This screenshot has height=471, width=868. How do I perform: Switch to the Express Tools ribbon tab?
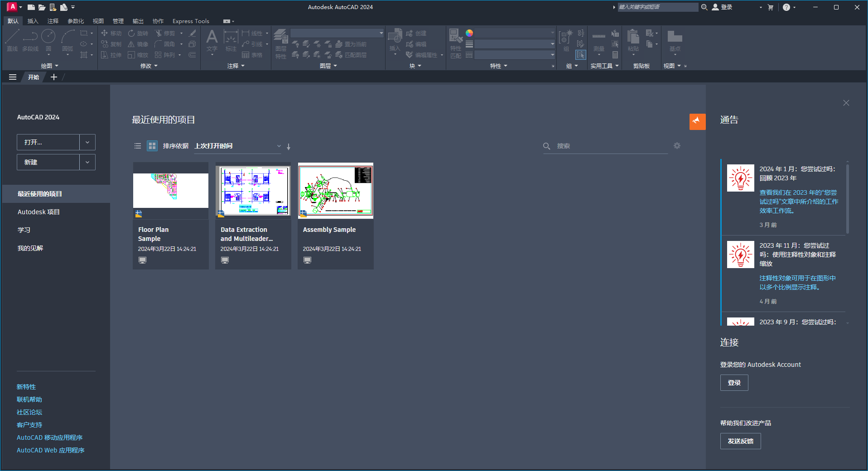(x=190, y=21)
